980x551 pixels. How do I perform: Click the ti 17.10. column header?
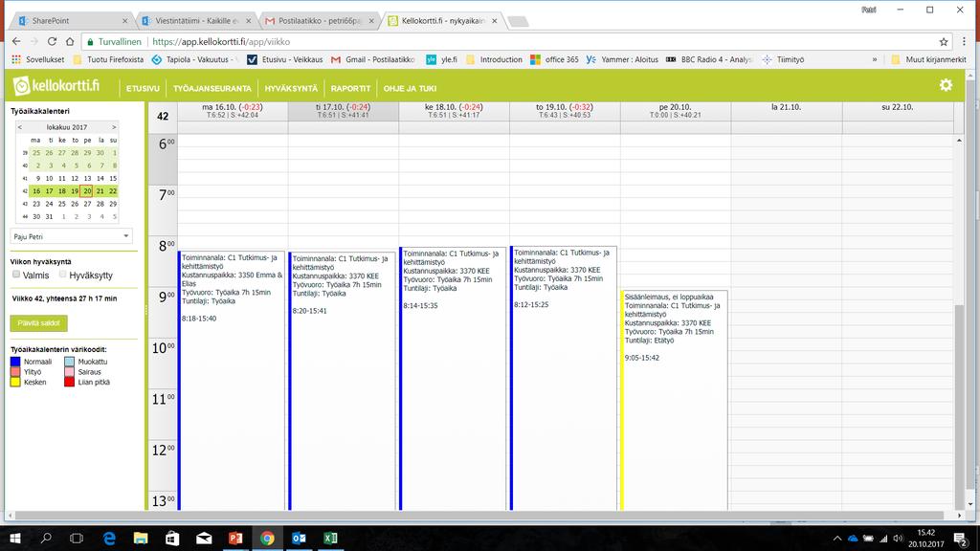(344, 111)
